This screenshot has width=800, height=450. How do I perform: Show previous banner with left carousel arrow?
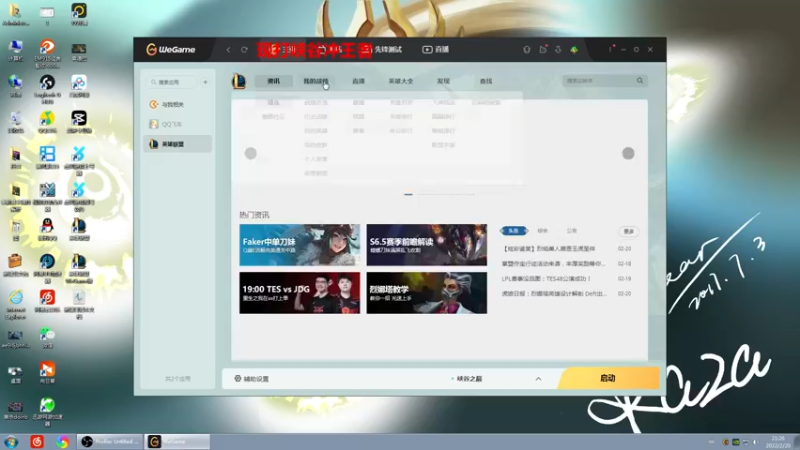[251, 153]
